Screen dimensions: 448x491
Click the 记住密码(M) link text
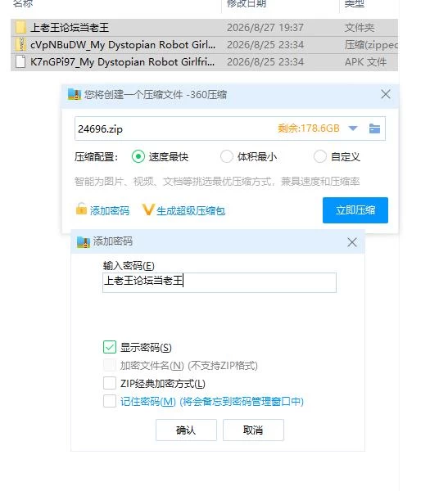(212, 402)
